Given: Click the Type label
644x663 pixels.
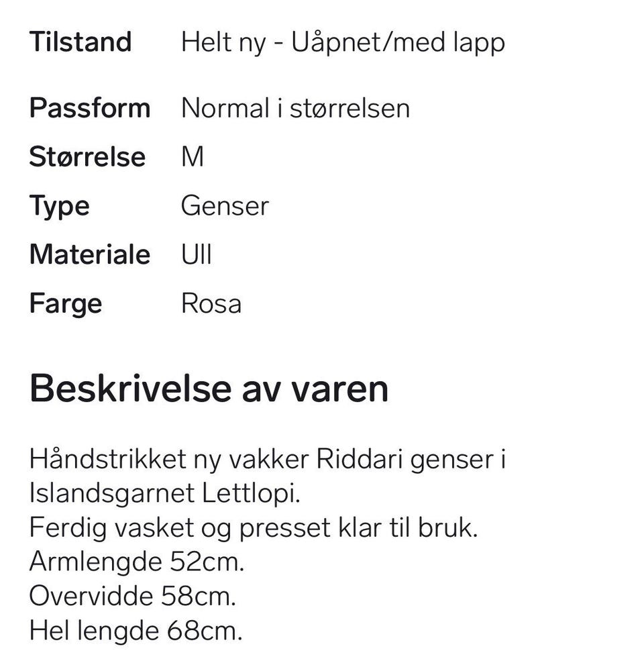Looking at the screenshot, I should coord(59,207).
